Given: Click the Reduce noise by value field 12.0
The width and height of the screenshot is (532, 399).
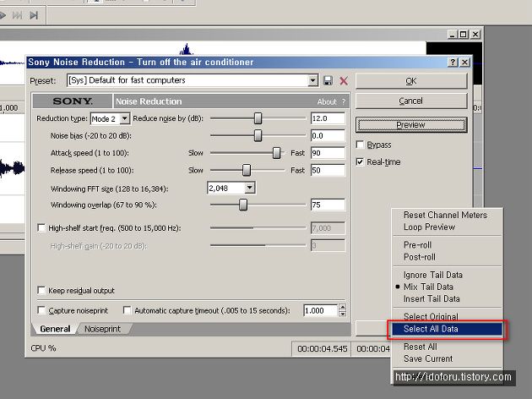Looking at the screenshot, I should (x=328, y=118).
